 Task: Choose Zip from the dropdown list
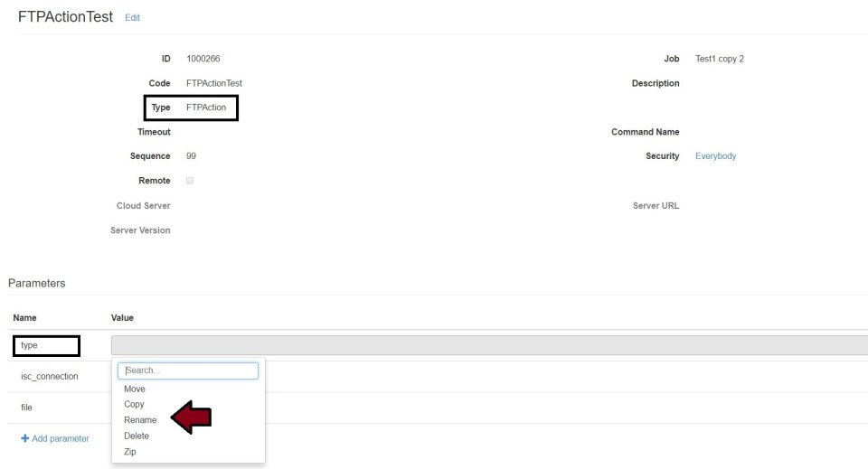(x=129, y=451)
